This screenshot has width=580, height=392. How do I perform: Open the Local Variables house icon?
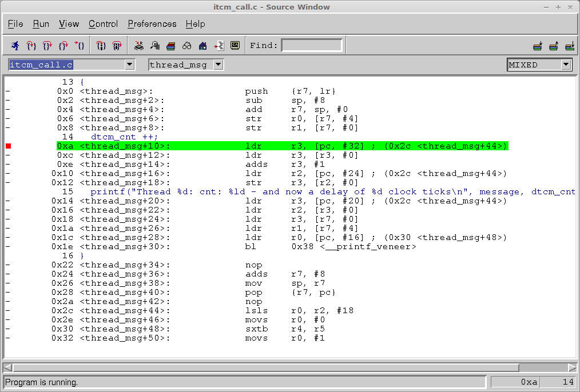(x=202, y=46)
